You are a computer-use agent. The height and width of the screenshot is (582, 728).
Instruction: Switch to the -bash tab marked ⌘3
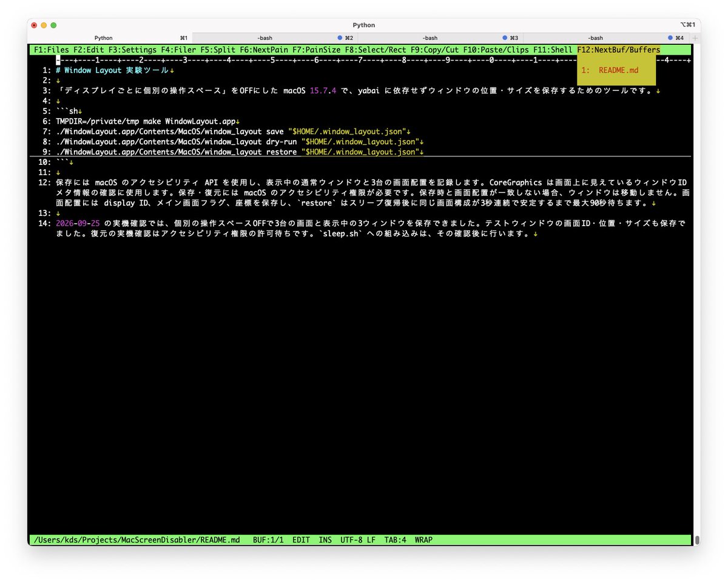point(430,38)
